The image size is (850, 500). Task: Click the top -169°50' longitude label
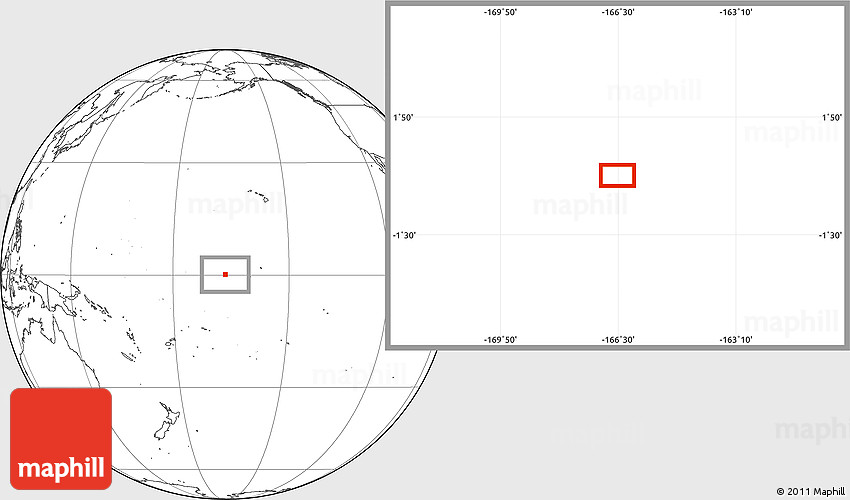click(x=500, y=13)
